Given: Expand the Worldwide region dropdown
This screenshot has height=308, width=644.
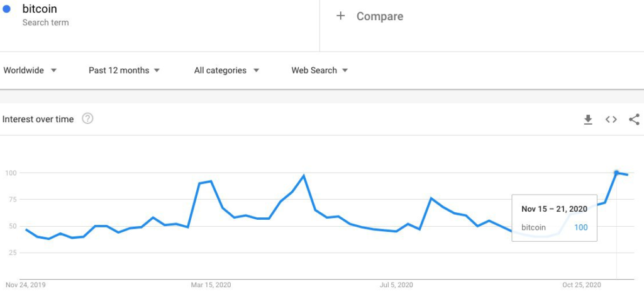Looking at the screenshot, I should [x=30, y=71].
